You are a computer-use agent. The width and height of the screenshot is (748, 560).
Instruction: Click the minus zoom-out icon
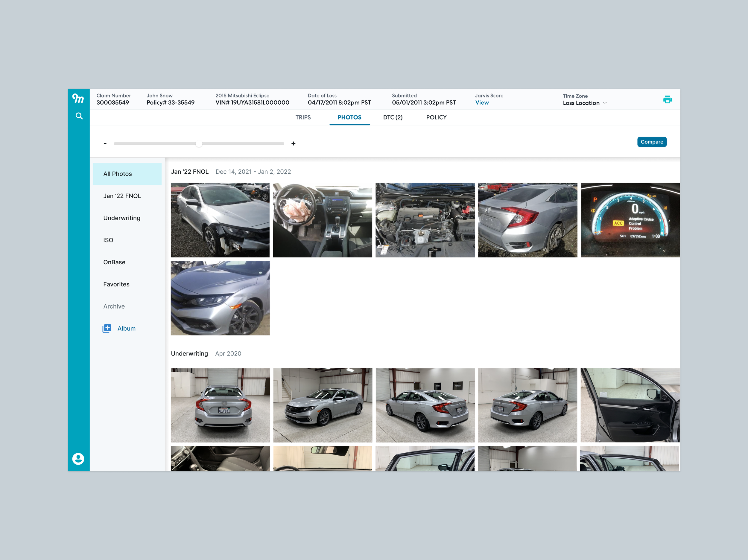(x=105, y=143)
